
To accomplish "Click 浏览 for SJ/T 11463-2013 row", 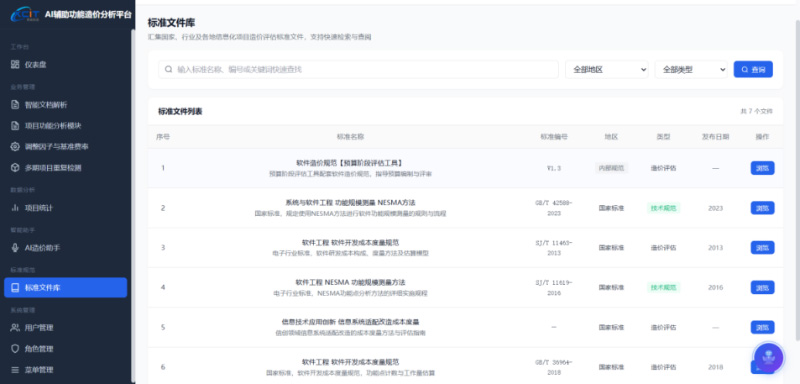I will [762, 248].
